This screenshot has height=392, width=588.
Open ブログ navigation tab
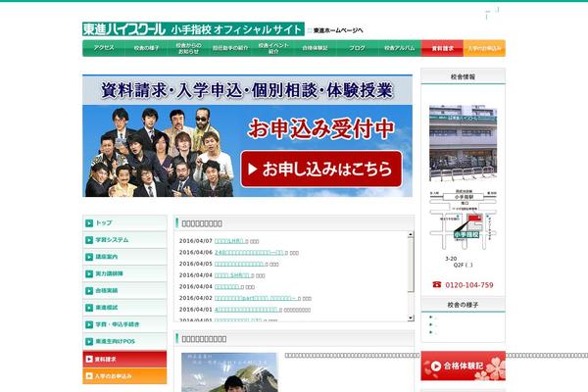click(x=358, y=48)
